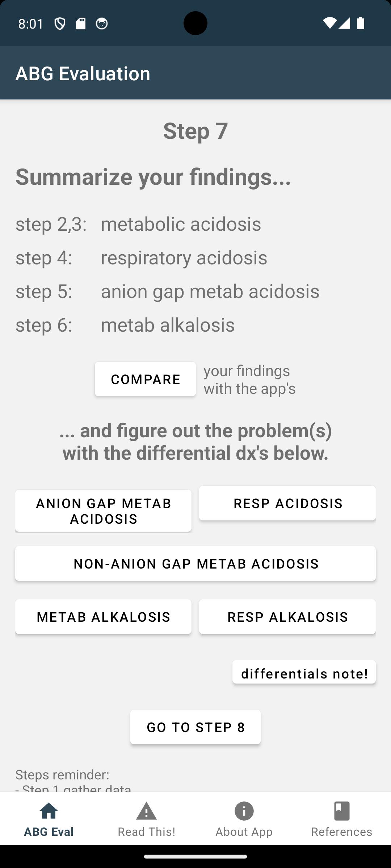Tap the ABG Evaluation header title
The image size is (391, 868).
point(83,73)
